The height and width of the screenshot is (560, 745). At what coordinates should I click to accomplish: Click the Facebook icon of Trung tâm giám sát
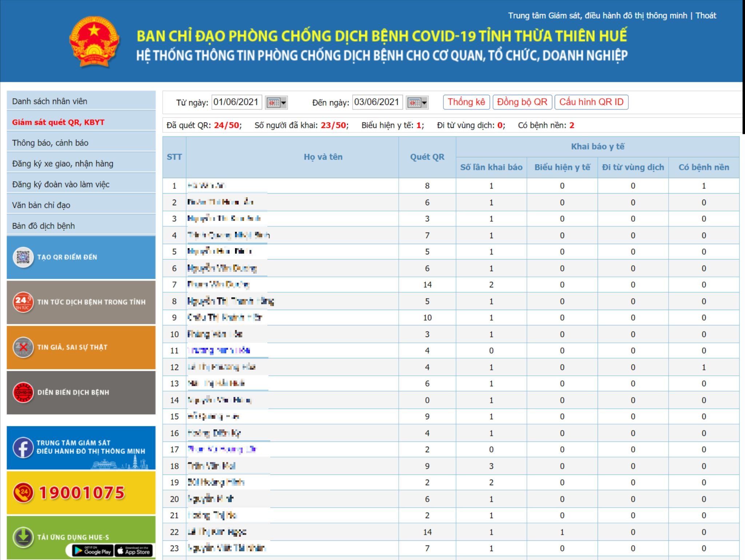[x=23, y=447]
